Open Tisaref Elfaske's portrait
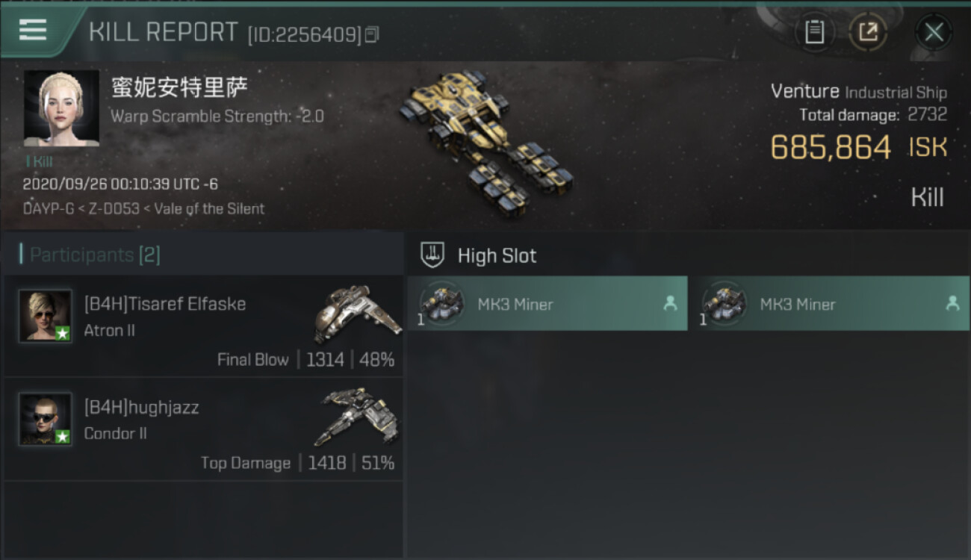This screenshot has height=560, width=971. [x=46, y=316]
